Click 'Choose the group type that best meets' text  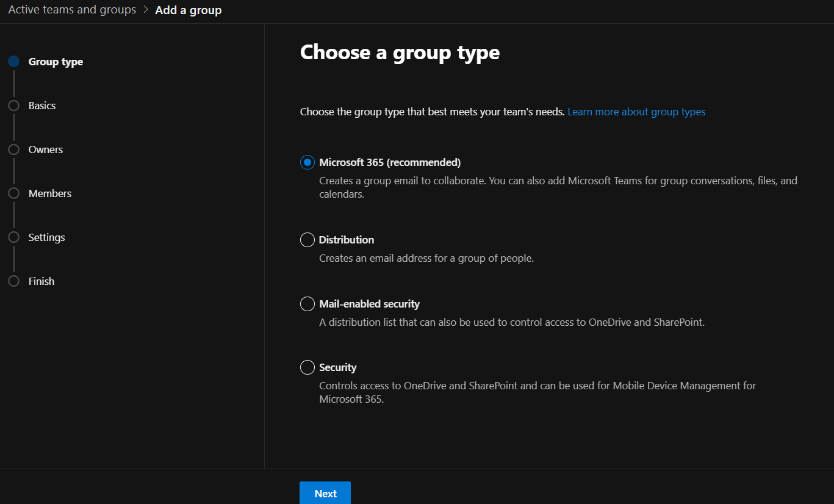point(432,112)
